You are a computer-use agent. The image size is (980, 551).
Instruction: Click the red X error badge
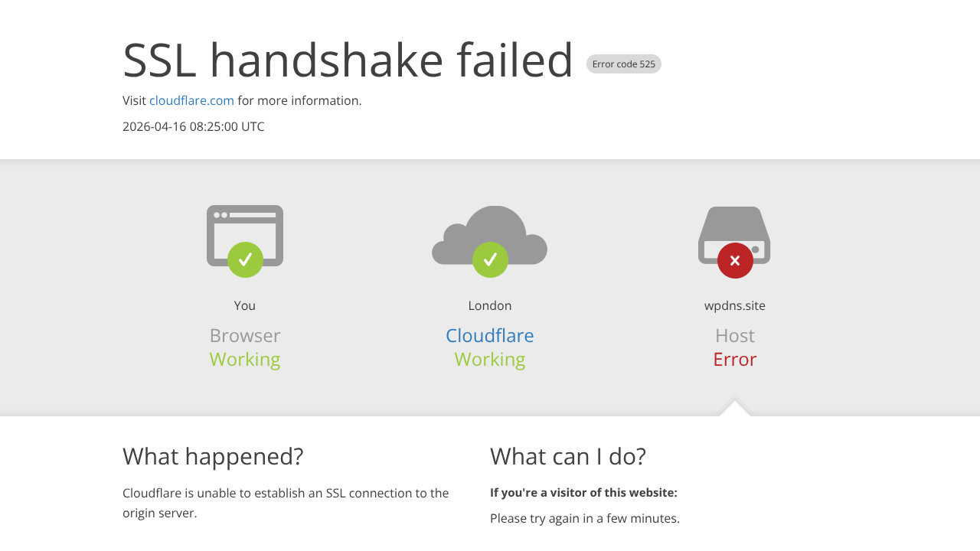tap(735, 260)
